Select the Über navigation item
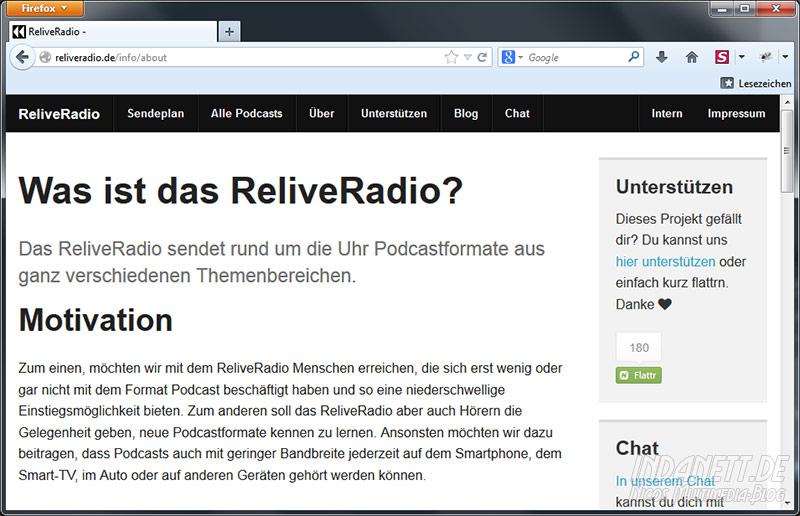 [321, 113]
